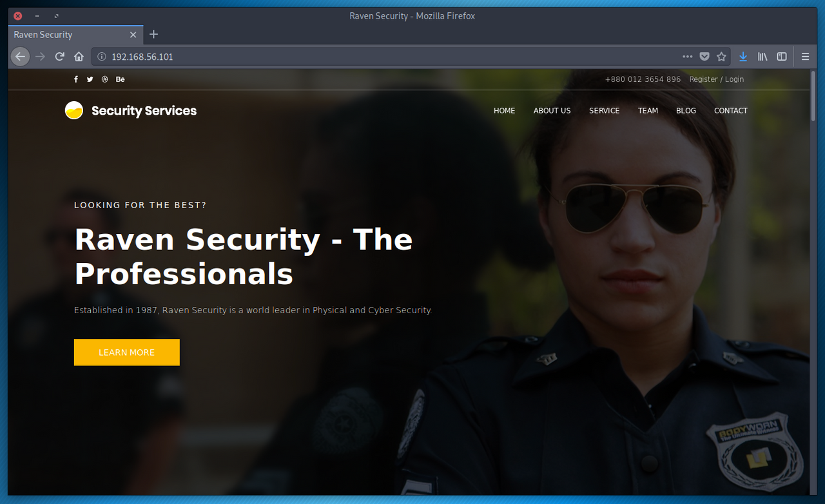
Task: Click the LEARN MORE button
Action: (x=127, y=353)
